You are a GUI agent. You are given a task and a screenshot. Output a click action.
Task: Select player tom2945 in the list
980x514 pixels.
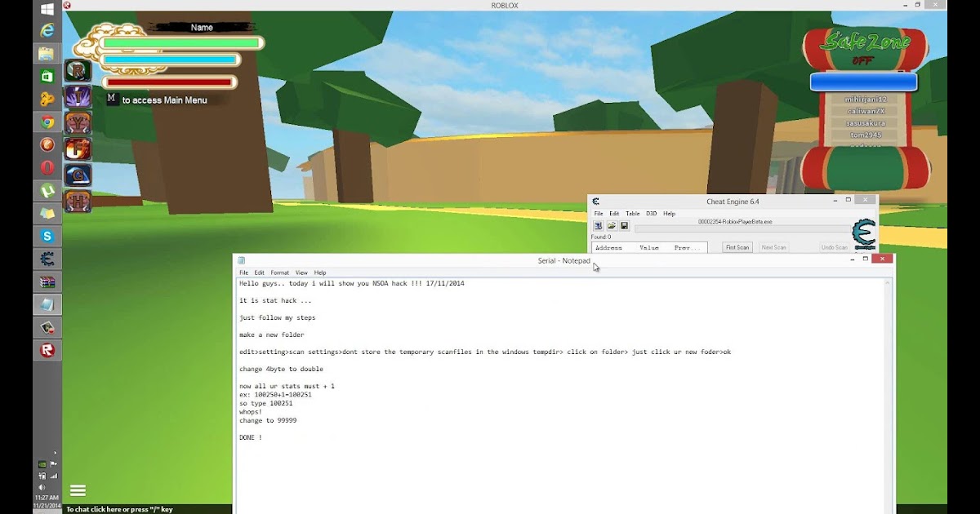click(x=865, y=135)
